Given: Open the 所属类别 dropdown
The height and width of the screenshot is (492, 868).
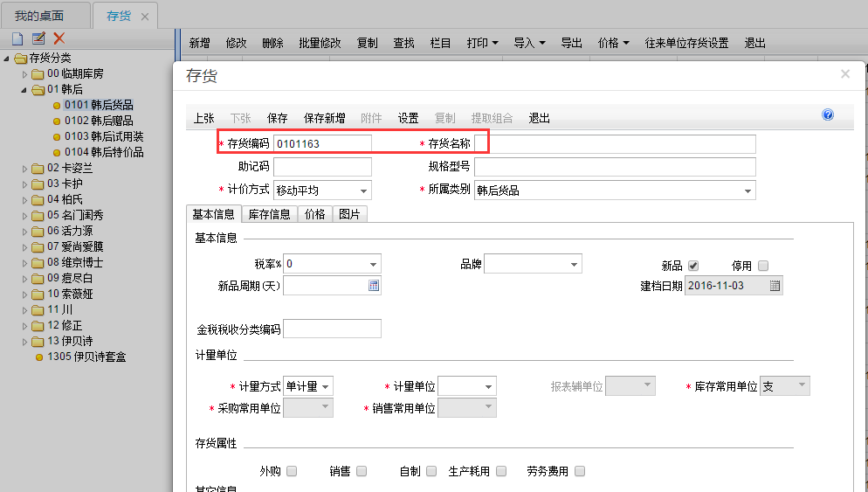Looking at the screenshot, I should click(747, 191).
